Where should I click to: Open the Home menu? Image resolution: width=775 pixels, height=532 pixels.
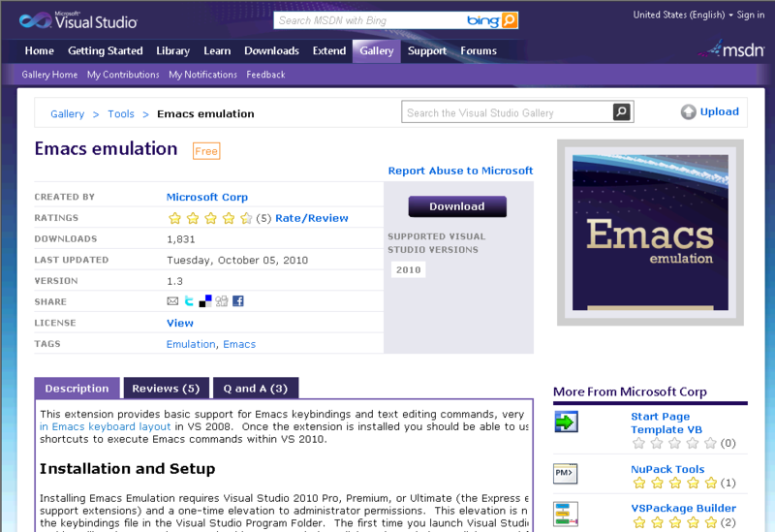(39, 51)
